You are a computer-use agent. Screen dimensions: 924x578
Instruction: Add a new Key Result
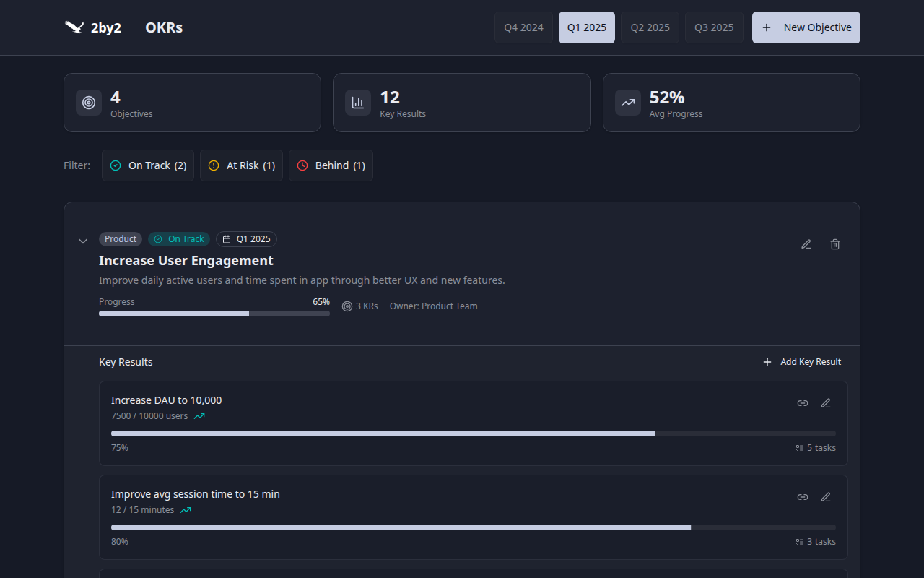click(802, 361)
